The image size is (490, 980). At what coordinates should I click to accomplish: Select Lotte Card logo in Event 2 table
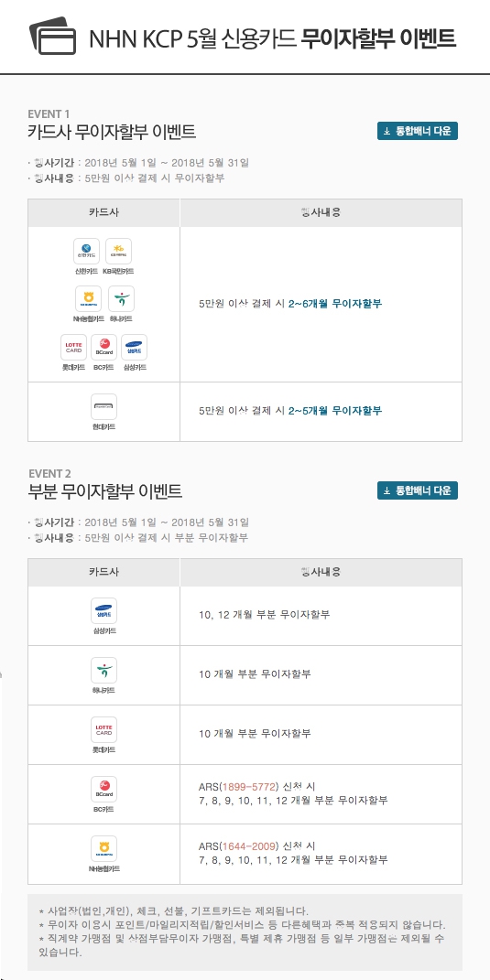103,729
